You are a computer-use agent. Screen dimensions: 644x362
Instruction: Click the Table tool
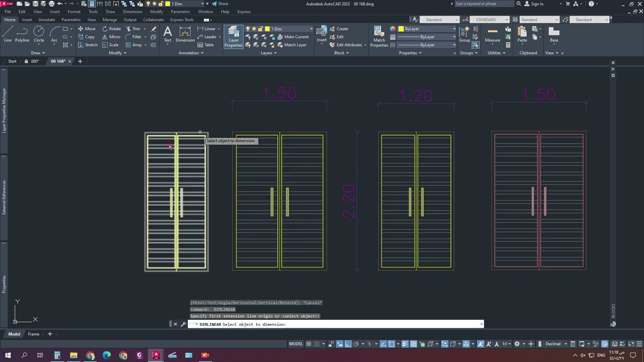point(206,45)
